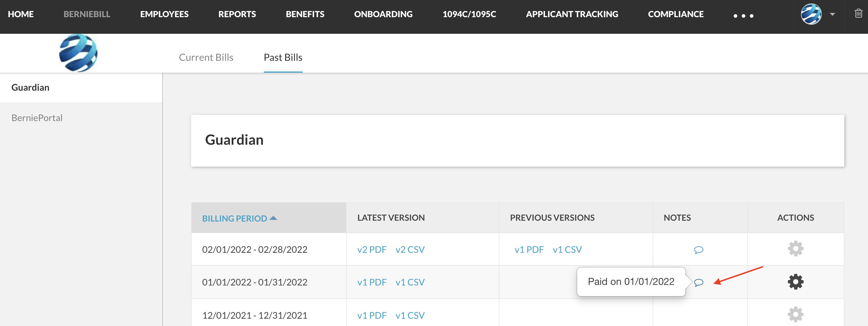Open ONBOARDING navigation item
Viewport: 868px width, 326px height.
[x=383, y=14]
